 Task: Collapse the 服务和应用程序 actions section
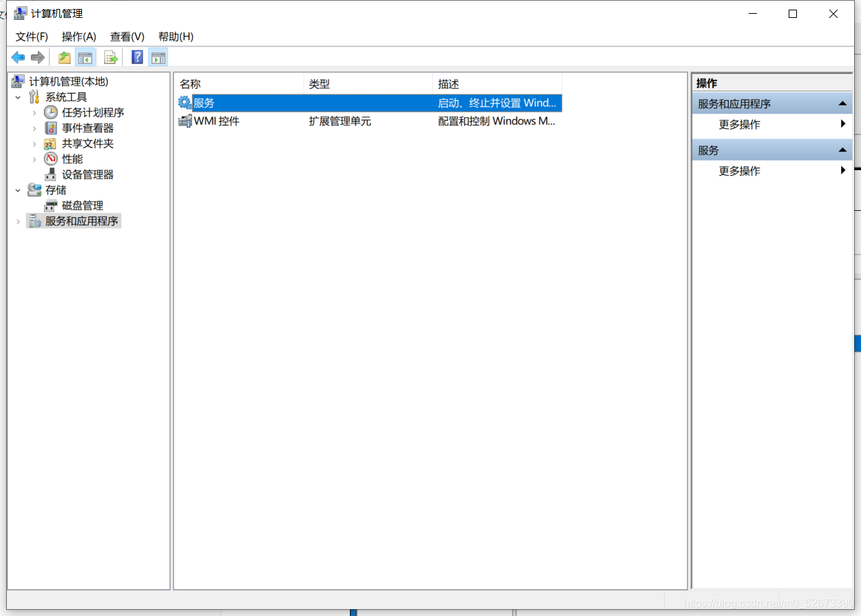pos(842,103)
